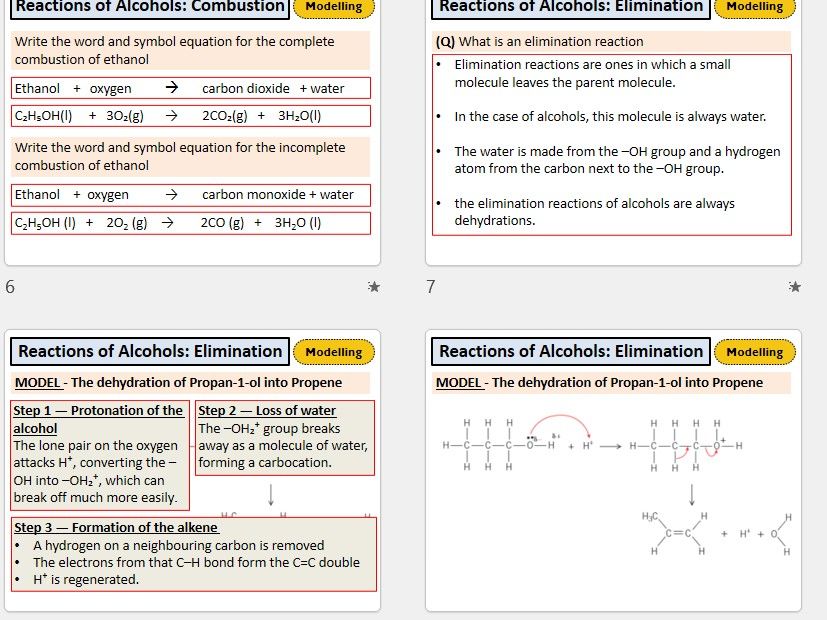Select the Combustion slide thumbnail numbered 6
This screenshot has height=620, width=827.
tap(193, 132)
